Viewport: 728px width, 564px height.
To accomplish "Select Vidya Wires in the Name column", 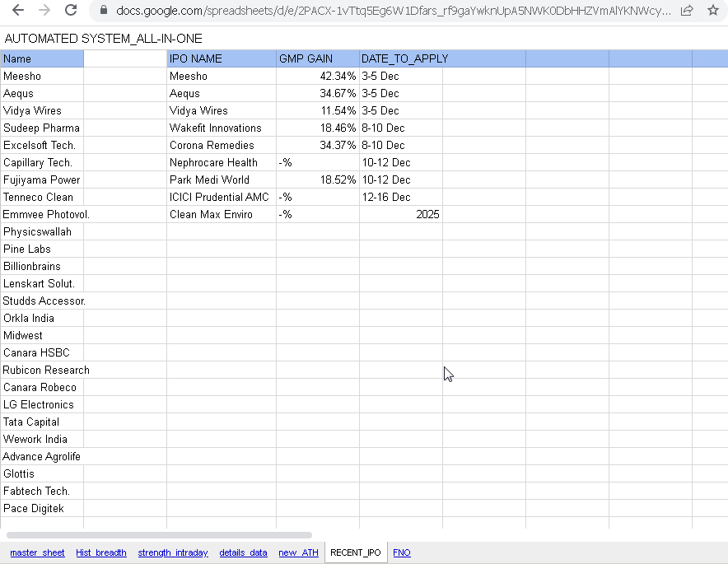I will point(42,110).
